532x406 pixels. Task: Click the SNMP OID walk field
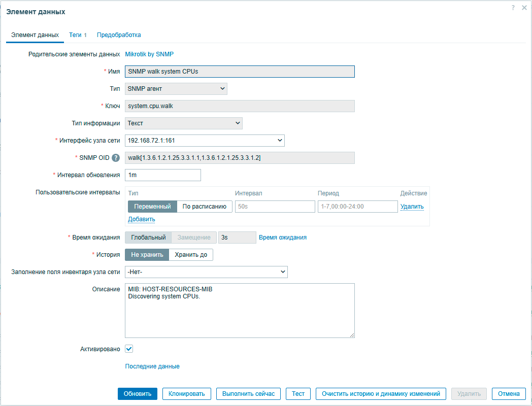pos(240,158)
